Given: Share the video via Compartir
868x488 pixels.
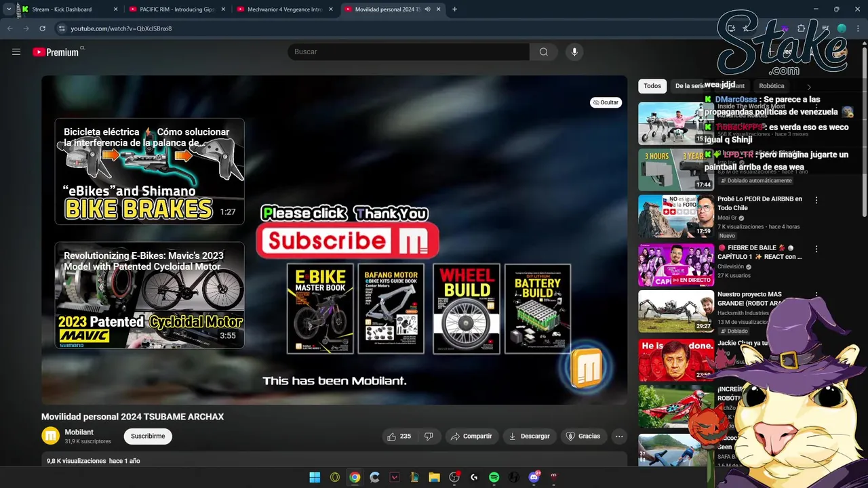Looking at the screenshot, I should pos(472,436).
